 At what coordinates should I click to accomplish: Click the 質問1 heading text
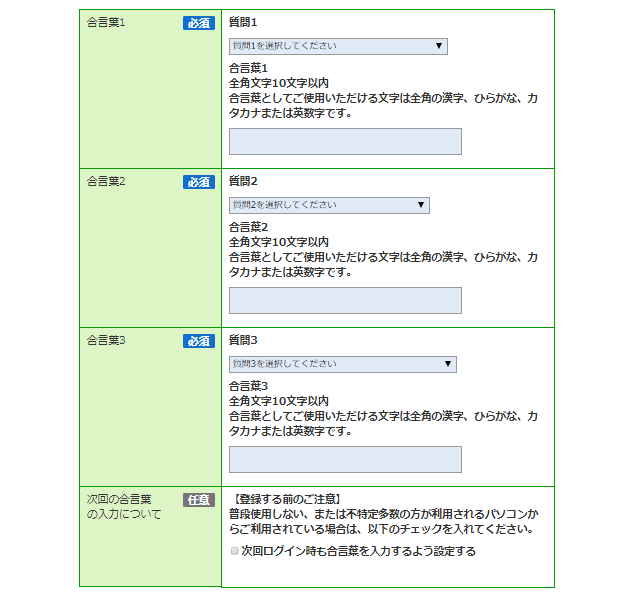(x=243, y=22)
